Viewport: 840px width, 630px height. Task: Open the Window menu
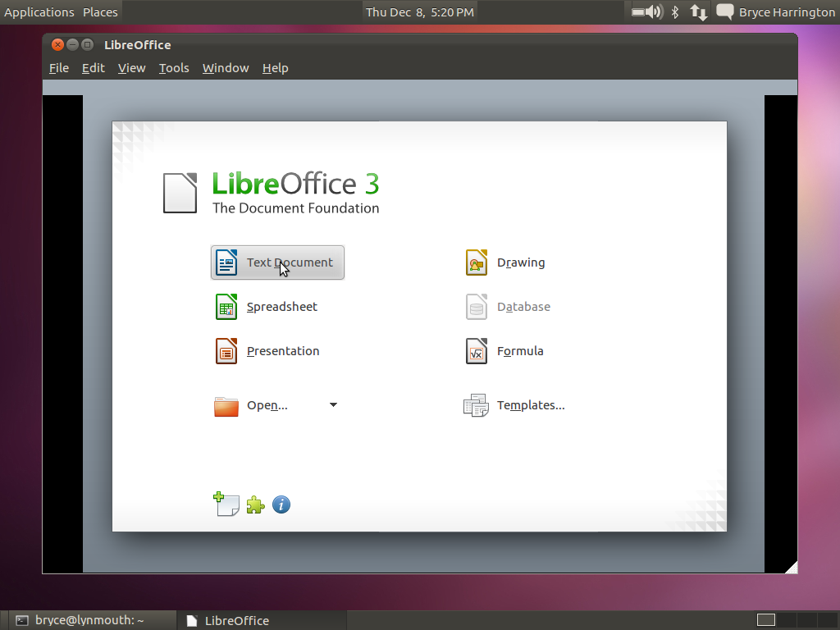[x=226, y=68]
